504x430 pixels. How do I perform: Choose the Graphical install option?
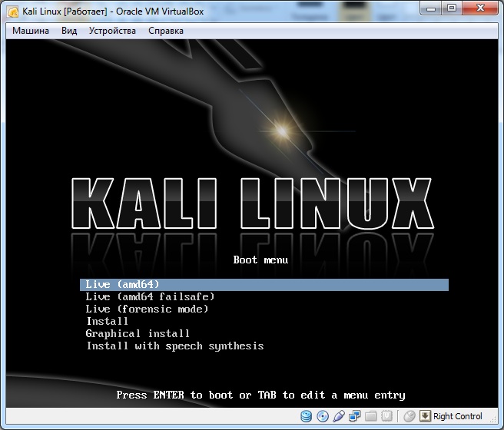tap(138, 334)
